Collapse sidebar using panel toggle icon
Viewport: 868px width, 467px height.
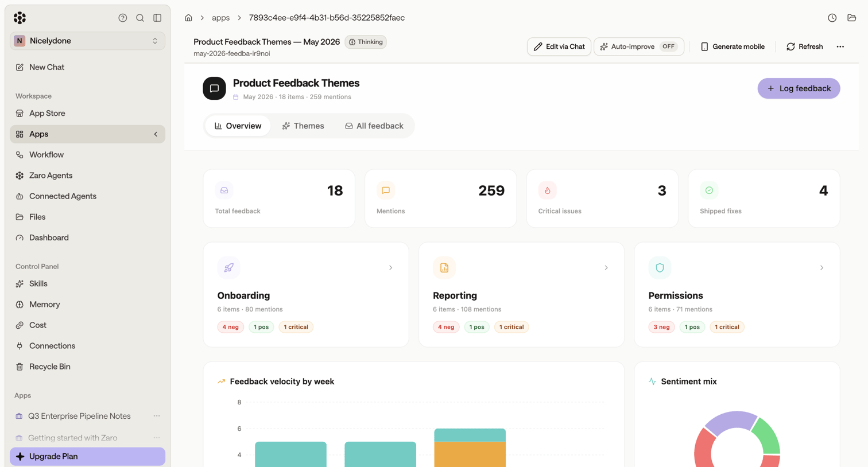tap(157, 18)
